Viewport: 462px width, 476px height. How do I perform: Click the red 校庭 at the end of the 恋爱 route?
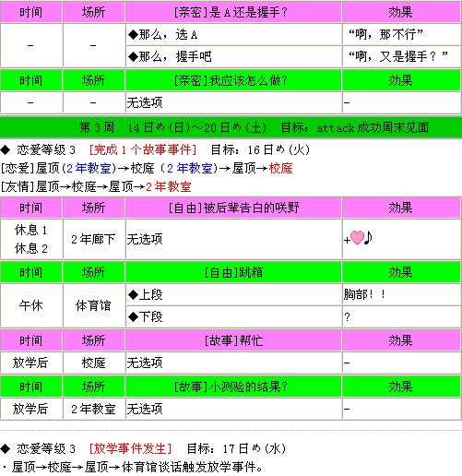coord(280,169)
